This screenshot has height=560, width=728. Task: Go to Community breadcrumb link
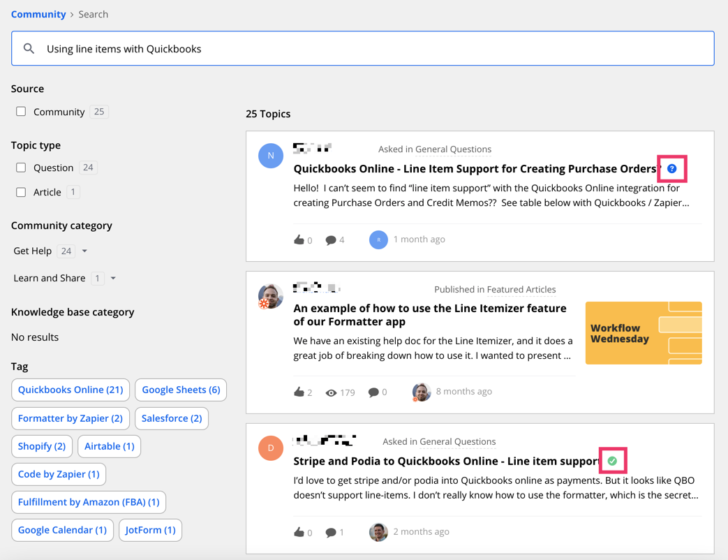pos(38,15)
